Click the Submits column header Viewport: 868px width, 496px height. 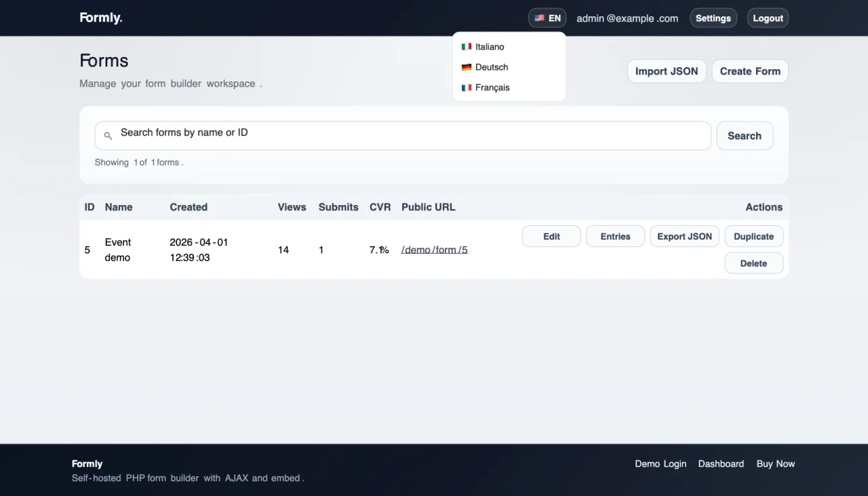[338, 207]
